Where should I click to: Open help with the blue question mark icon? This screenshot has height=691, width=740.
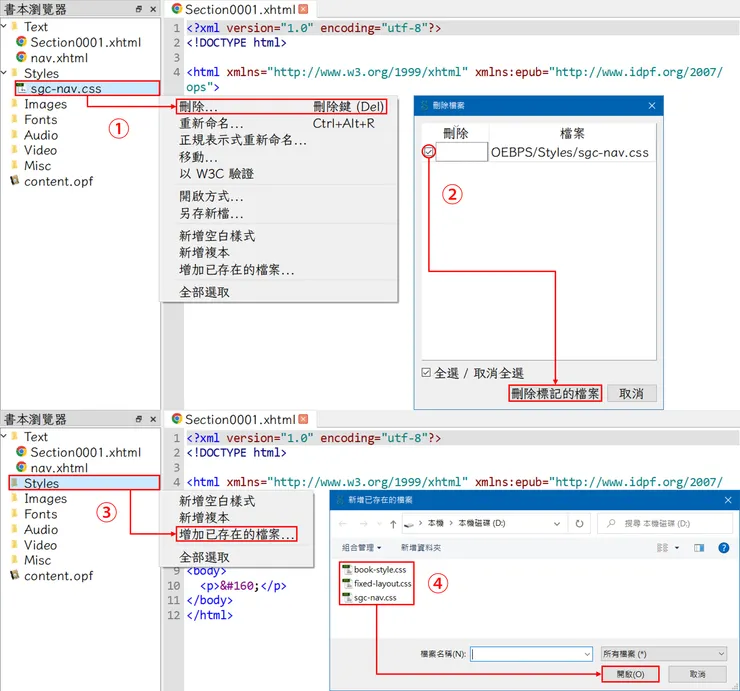(723, 548)
